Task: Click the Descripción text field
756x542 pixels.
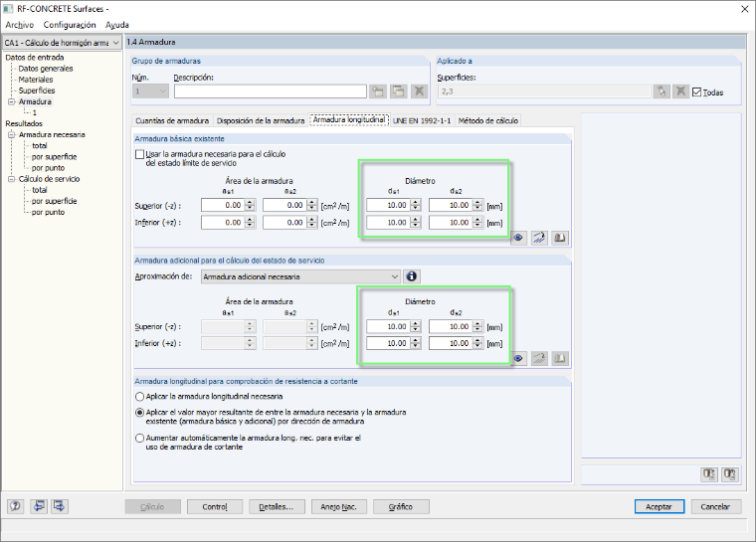Action: (270, 91)
